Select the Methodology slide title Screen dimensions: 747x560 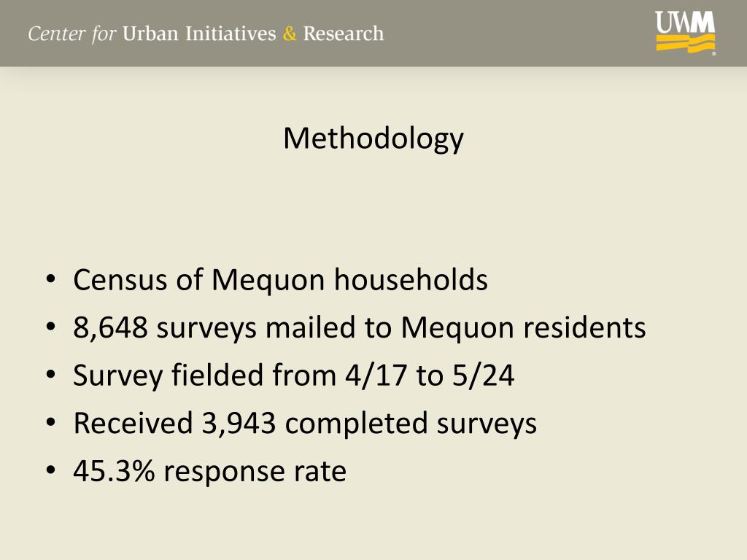click(x=373, y=139)
